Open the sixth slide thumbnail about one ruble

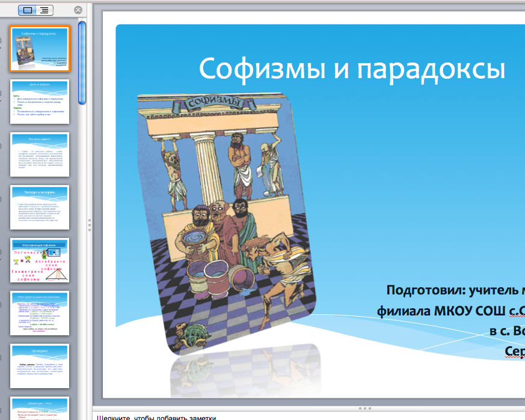click(40, 313)
